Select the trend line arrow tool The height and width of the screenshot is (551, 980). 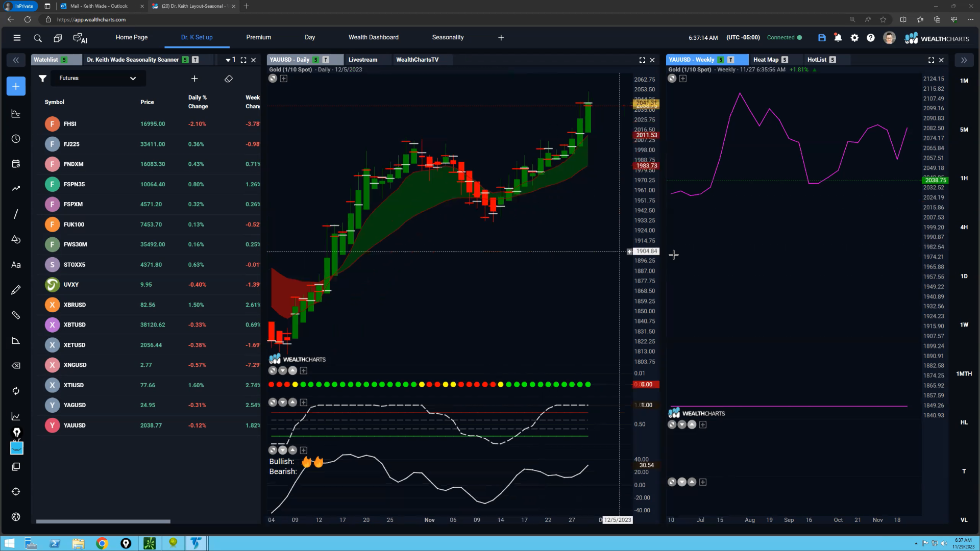[16, 188]
